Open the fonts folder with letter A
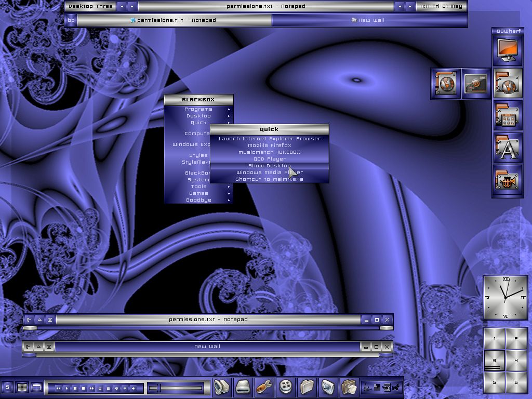 tap(507, 148)
